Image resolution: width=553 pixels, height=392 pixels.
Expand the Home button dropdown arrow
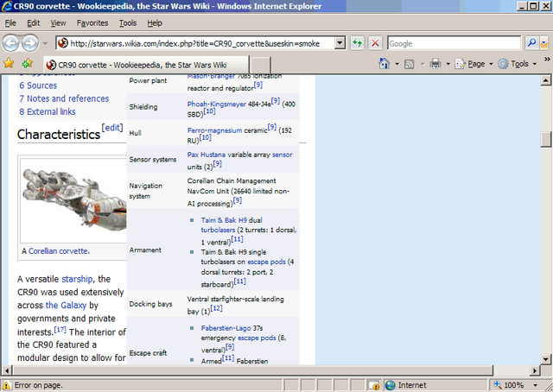(397, 64)
